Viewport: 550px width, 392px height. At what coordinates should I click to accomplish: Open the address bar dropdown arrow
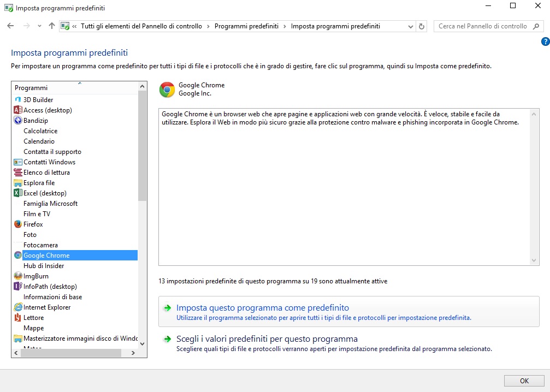(409, 26)
